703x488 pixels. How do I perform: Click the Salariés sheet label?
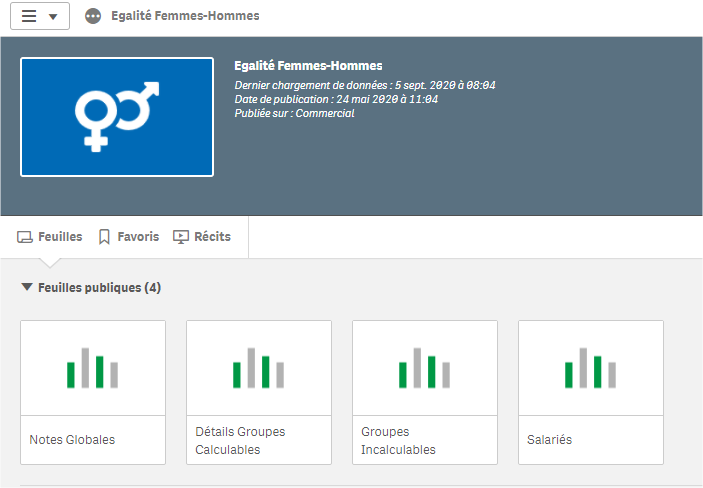coord(550,440)
